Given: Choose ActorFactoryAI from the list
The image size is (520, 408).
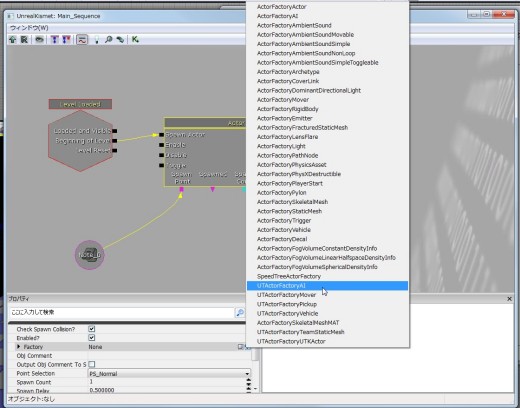Looking at the screenshot, I should click(x=327, y=16).
